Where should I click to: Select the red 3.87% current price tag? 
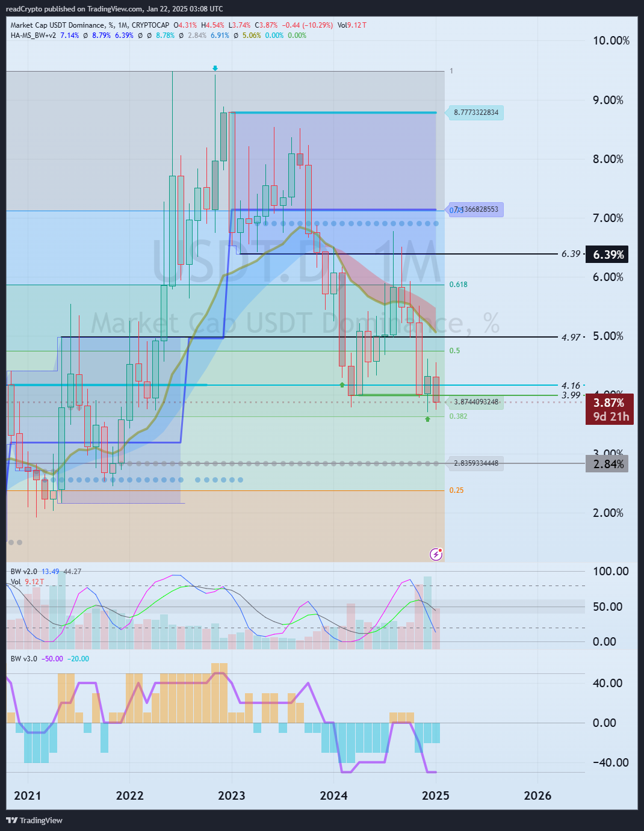(609, 403)
